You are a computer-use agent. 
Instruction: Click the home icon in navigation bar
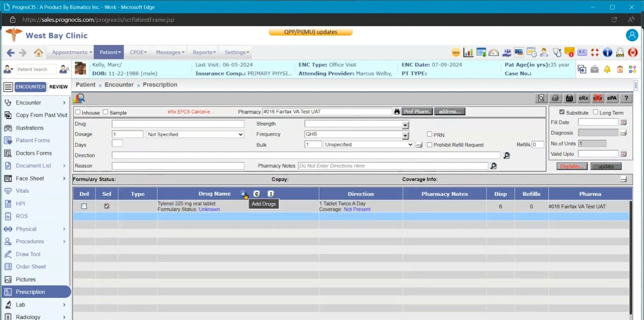click(x=38, y=53)
